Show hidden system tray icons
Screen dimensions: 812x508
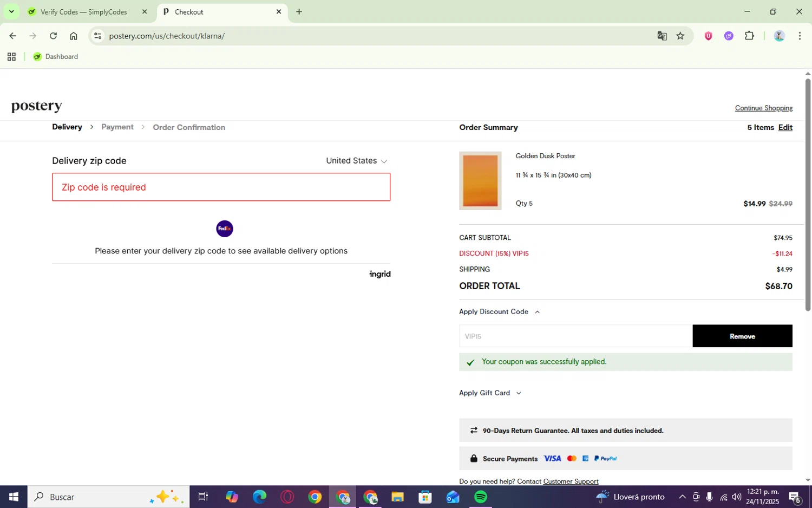(682, 497)
